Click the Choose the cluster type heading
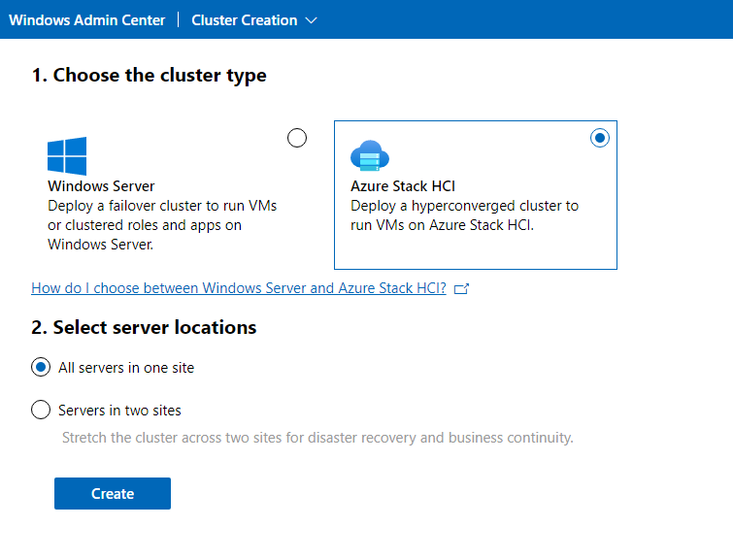Screen dimensions: 733x560 pyautogui.click(x=149, y=76)
